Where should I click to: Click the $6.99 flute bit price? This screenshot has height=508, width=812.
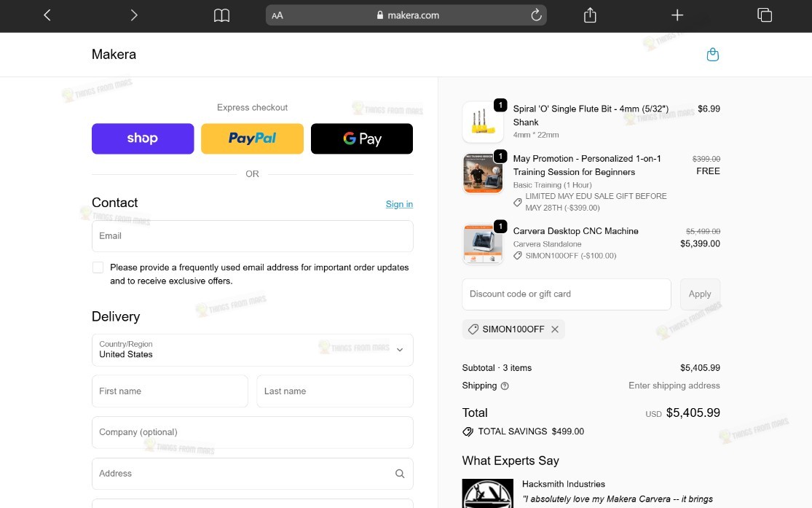tap(709, 109)
